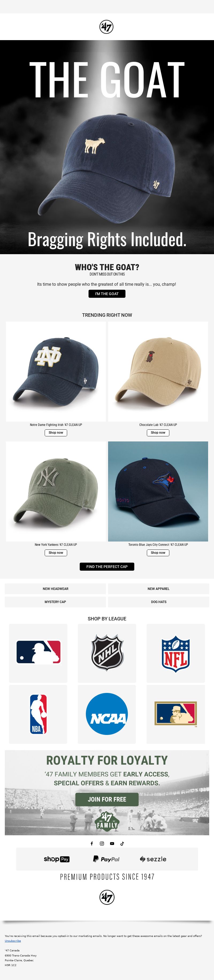Image resolution: width=214 pixels, height=980 pixels.
Task: Select the NBA league logo
Action: tap(38, 714)
